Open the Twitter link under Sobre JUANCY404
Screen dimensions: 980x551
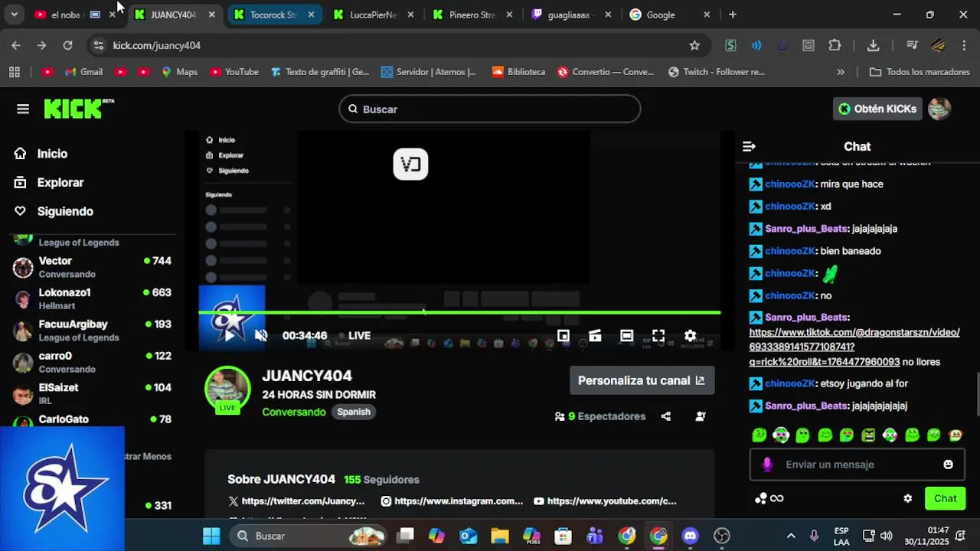pos(296,501)
